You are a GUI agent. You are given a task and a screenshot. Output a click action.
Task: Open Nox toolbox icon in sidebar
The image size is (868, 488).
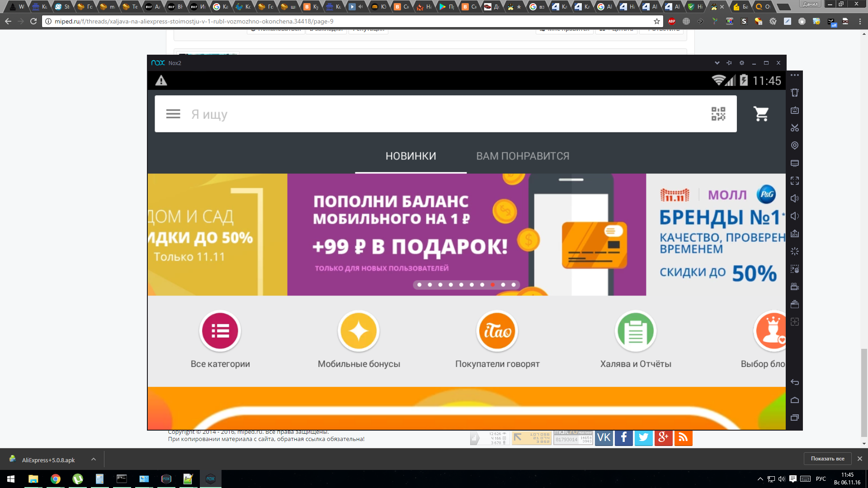795,304
